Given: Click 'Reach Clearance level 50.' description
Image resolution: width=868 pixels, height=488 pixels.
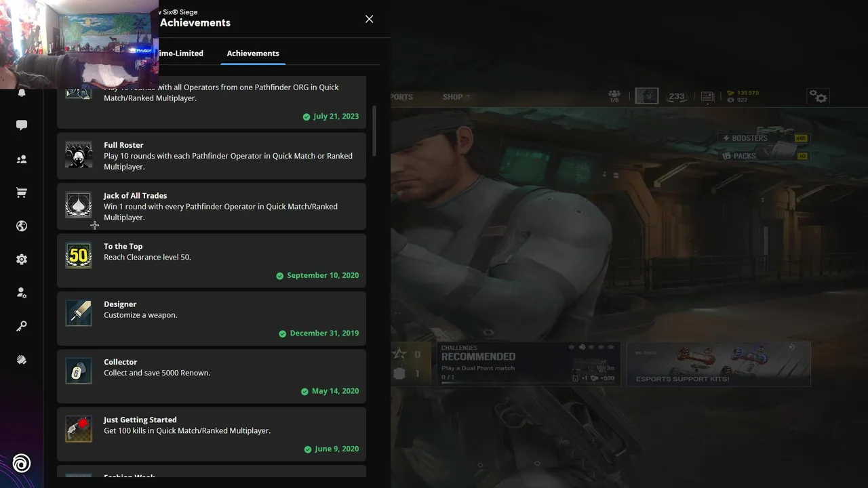Looking at the screenshot, I should tap(147, 258).
